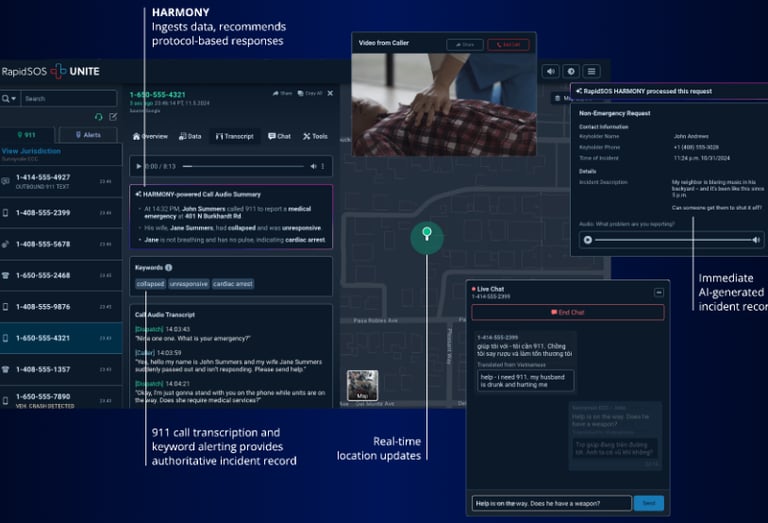Image resolution: width=768 pixels, height=523 pixels.
Task: Click the Search input field
Action: tap(69, 98)
